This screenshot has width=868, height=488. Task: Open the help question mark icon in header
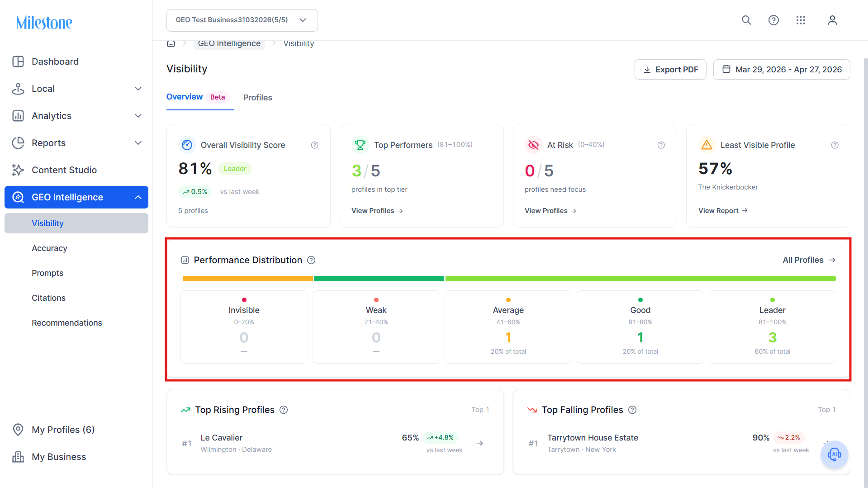[x=773, y=20]
